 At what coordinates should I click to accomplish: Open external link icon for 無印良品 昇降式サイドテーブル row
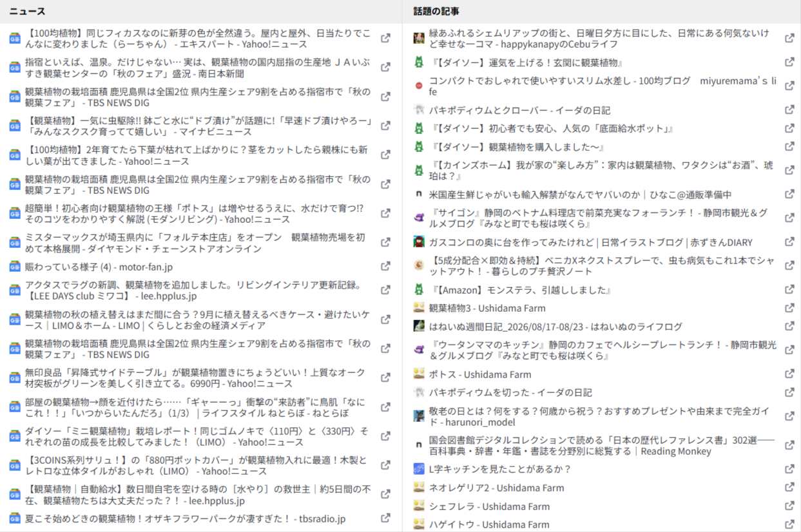(x=385, y=377)
